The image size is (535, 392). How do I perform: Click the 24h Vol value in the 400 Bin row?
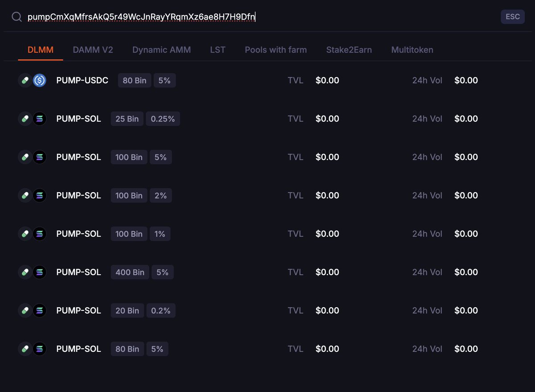(466, 272)
